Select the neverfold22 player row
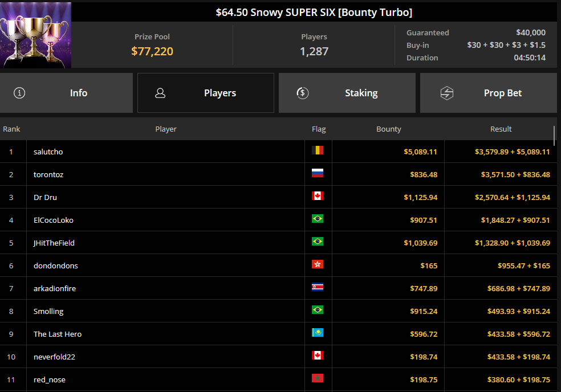Viewport: 561px width, 392px height. coord(54,357)
